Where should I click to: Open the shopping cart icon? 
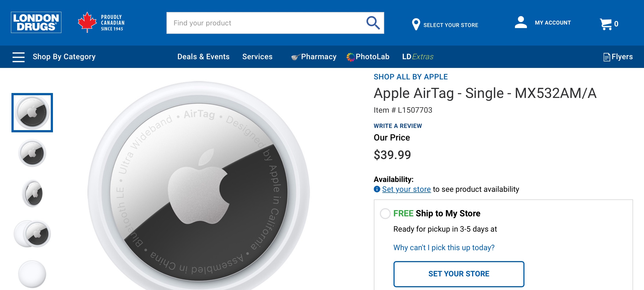pyautogui.click(x=606, y=24)
